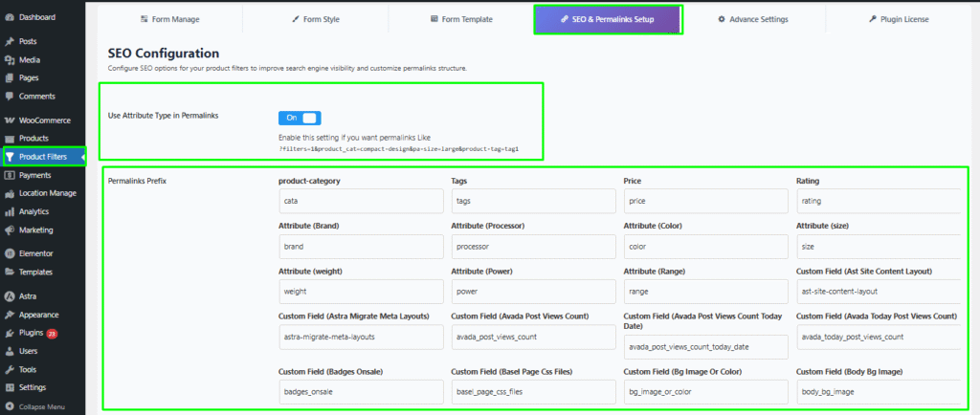Click the Dashboard icon in sidebar
Viewport: 980px width, 415px height.
point(10,17)
